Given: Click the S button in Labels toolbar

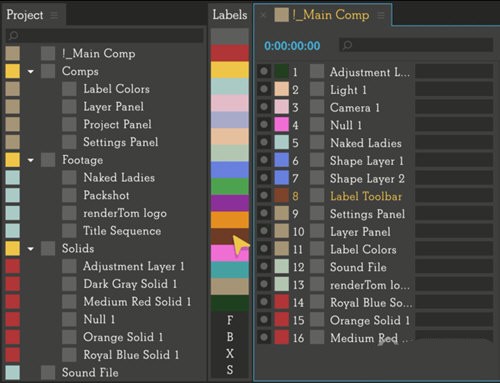Looking at the screenshot, I should click(x=230, y=370).
